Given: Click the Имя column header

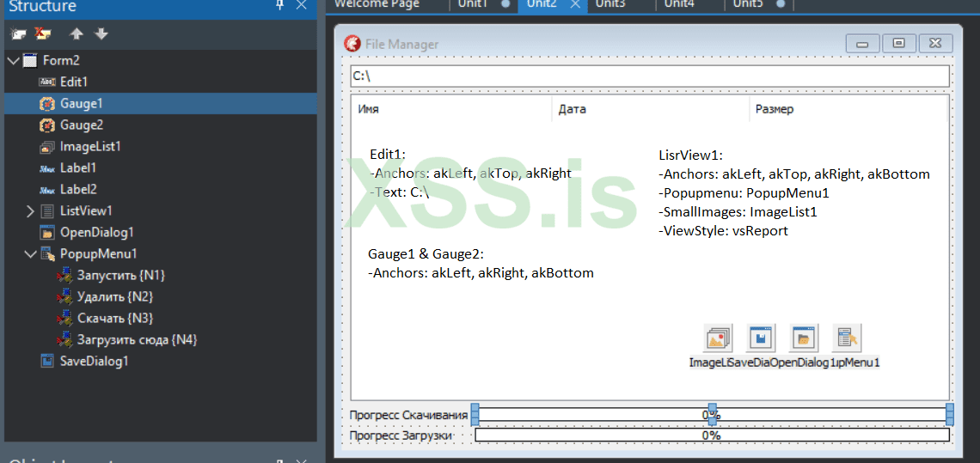Looking at the screenshot, I should click(x=452, y=109).
